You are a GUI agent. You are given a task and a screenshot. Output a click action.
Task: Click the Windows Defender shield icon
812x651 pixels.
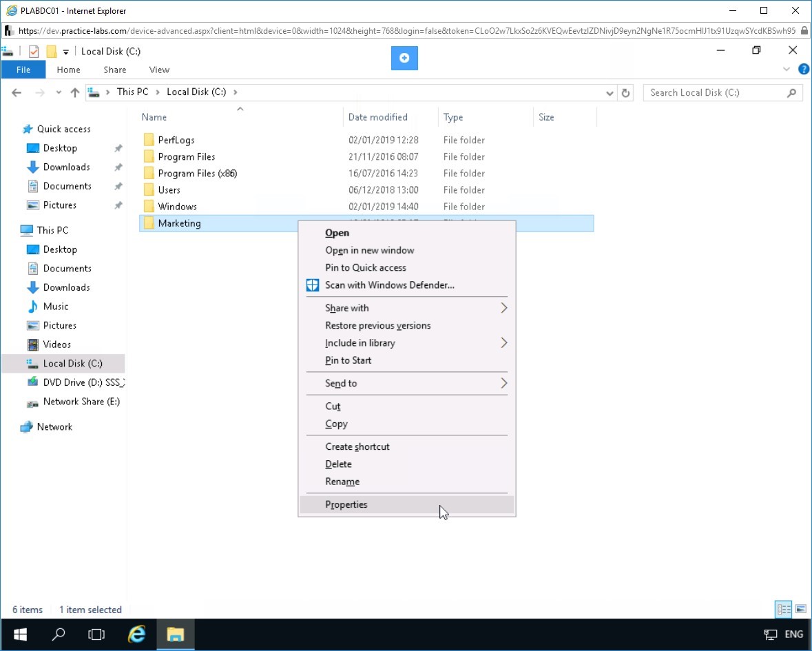coord(313,285)
